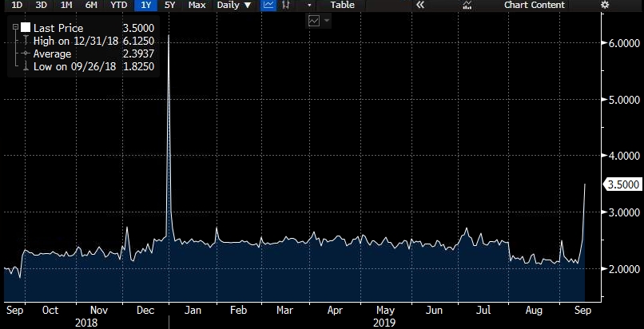This screenshot has width=644, height=329.
Task: Open dropdown arrow beside floating chart icon
Action: (x=327, y=22)
